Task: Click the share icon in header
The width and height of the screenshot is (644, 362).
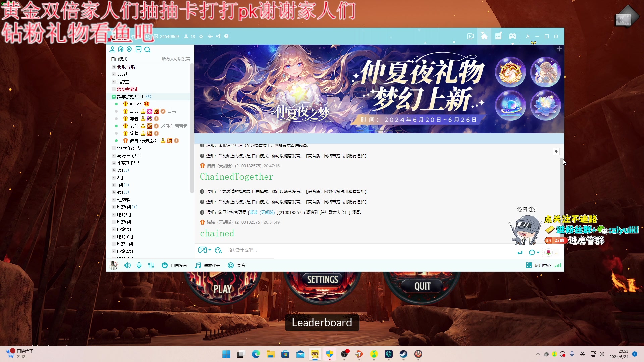Action: 218,36
